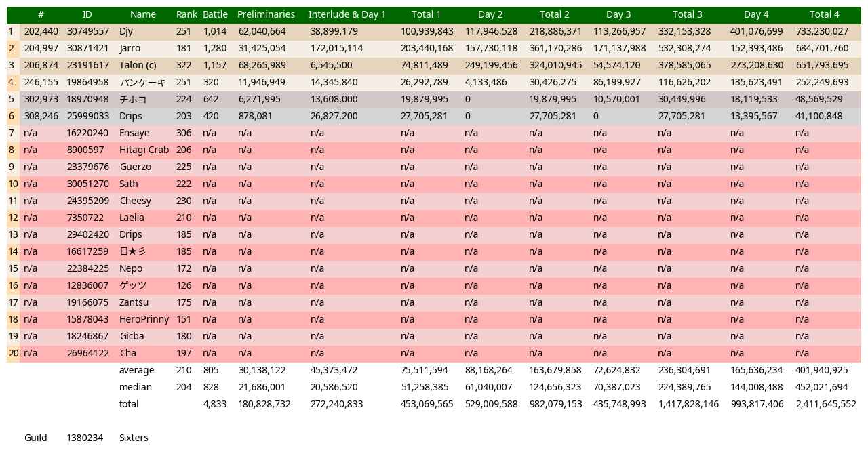Select the 'Total 4' header cell

pos(825,14)
